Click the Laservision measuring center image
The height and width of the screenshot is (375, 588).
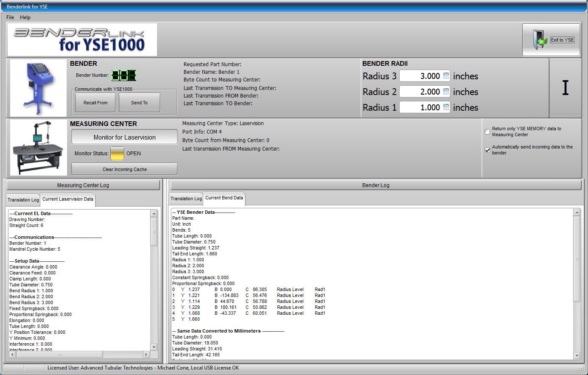click(38, 148)
